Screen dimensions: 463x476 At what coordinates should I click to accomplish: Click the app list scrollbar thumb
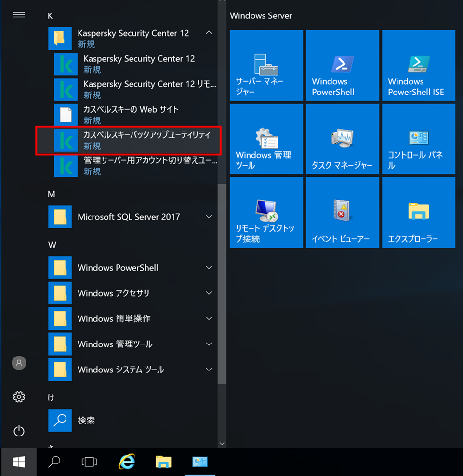coord(222,284)
